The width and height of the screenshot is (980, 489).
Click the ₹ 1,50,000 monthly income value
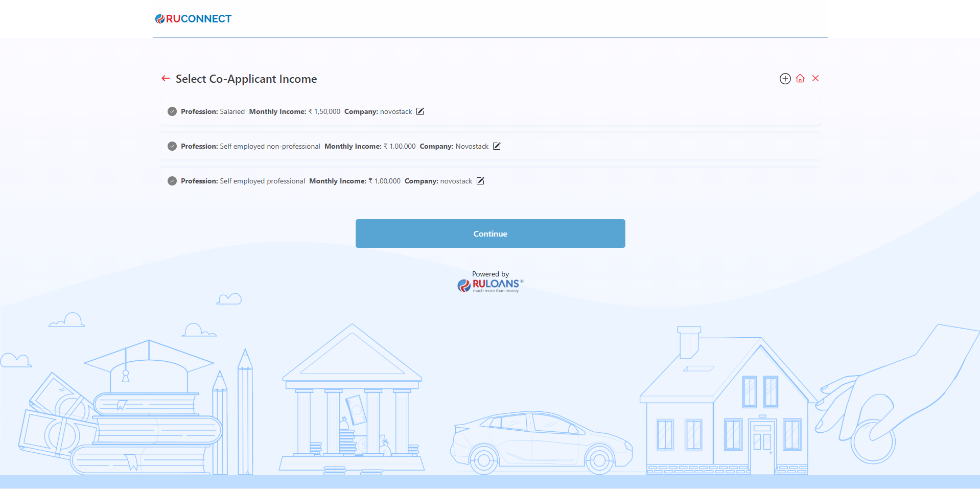click(324, 111)
